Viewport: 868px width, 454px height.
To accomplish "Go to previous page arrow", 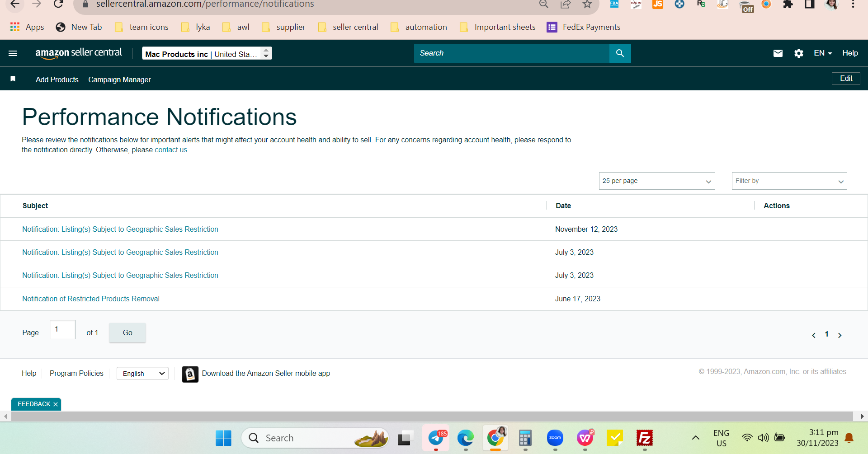I will pos(814,335).
